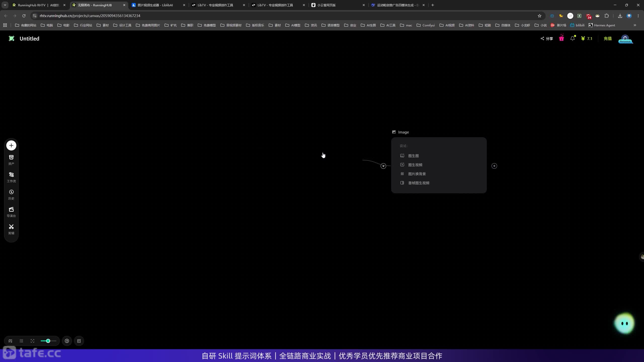Open the 剪辑 editing tool

click(11, 230)
